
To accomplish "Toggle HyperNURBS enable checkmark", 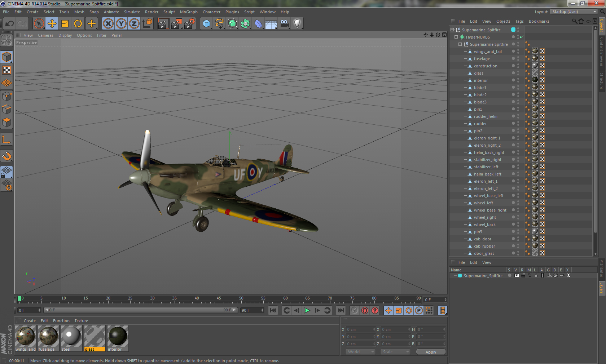I will coord(522,37).
